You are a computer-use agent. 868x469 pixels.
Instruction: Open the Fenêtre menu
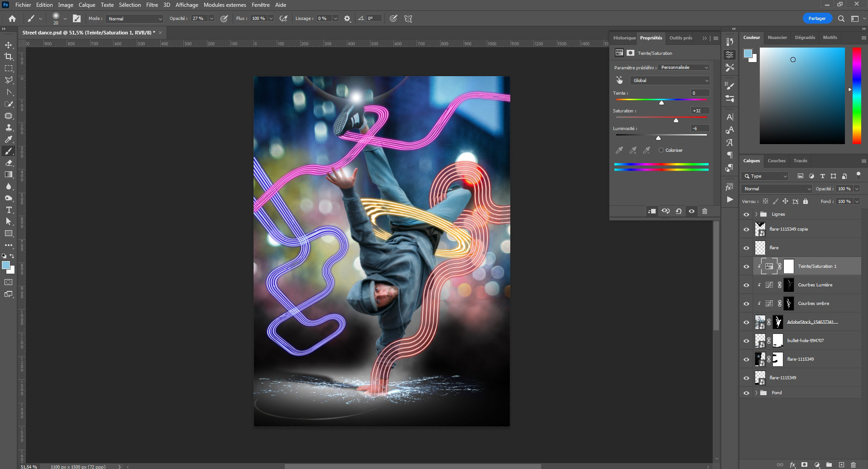coord(260,5)
